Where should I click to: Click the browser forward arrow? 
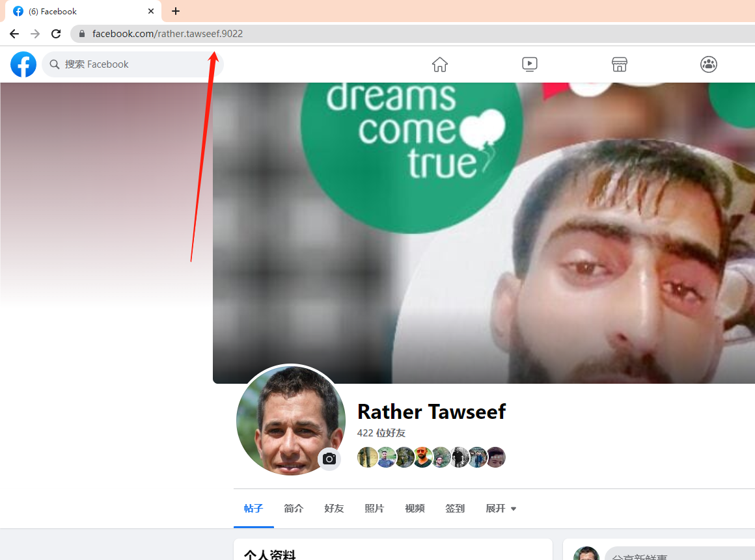[x=35, y=34]
